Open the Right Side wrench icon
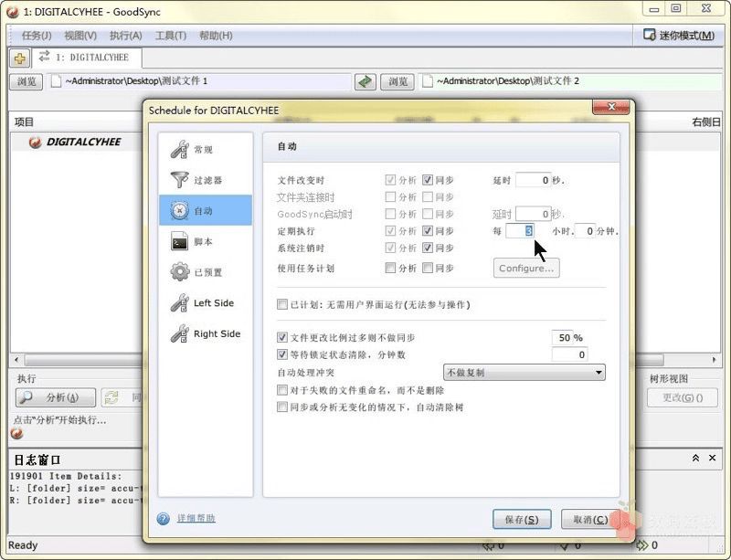This screenshot has width=731, height=560. pos(179,333)
